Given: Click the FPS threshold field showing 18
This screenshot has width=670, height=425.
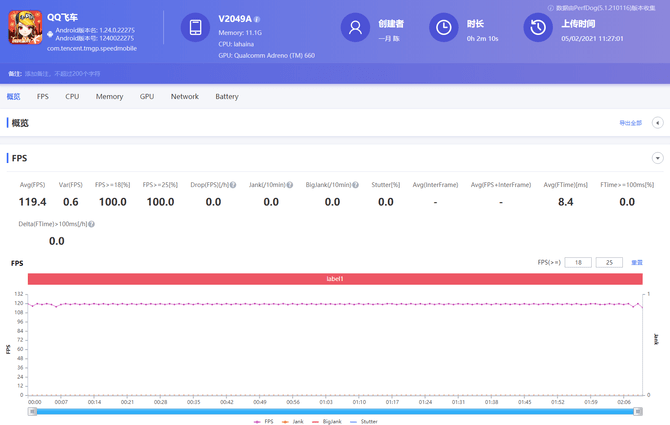Looking at the screenshot, I should (578, 262).
